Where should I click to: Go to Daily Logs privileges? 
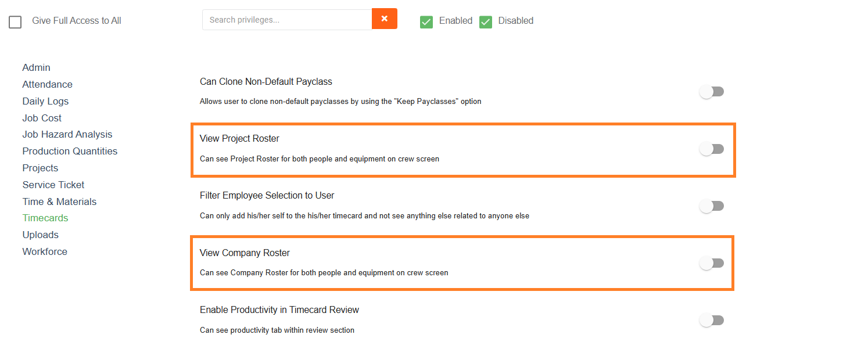(45, 102)
